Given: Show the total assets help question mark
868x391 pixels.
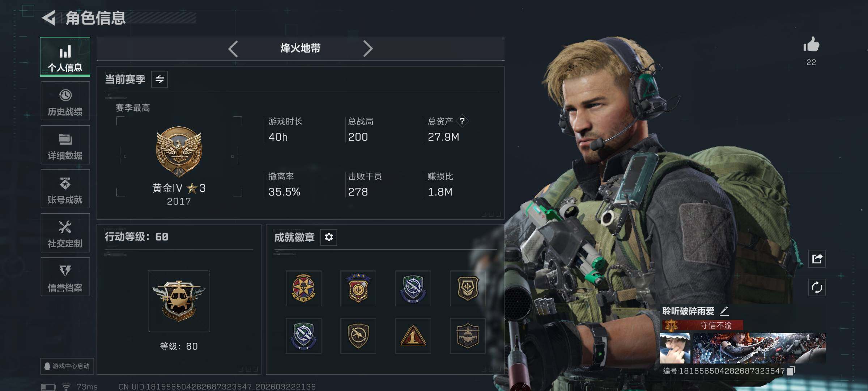Looking at the screenshot, I should point(462,121).
